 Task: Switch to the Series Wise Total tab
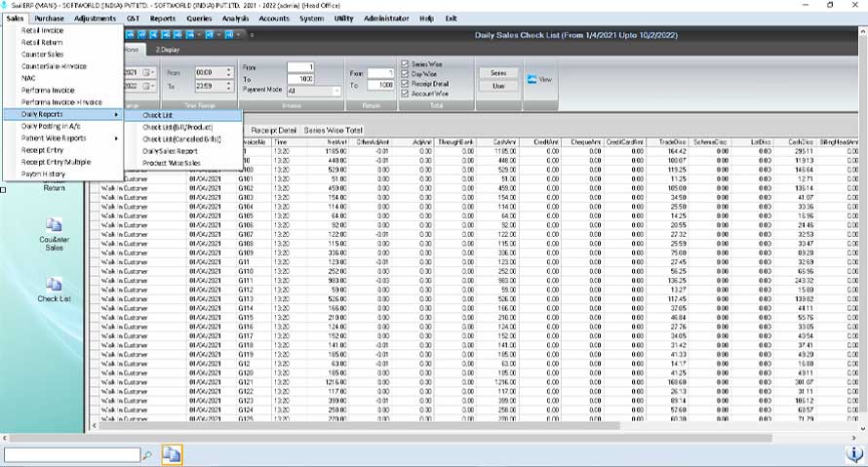[x=334, y=130]
